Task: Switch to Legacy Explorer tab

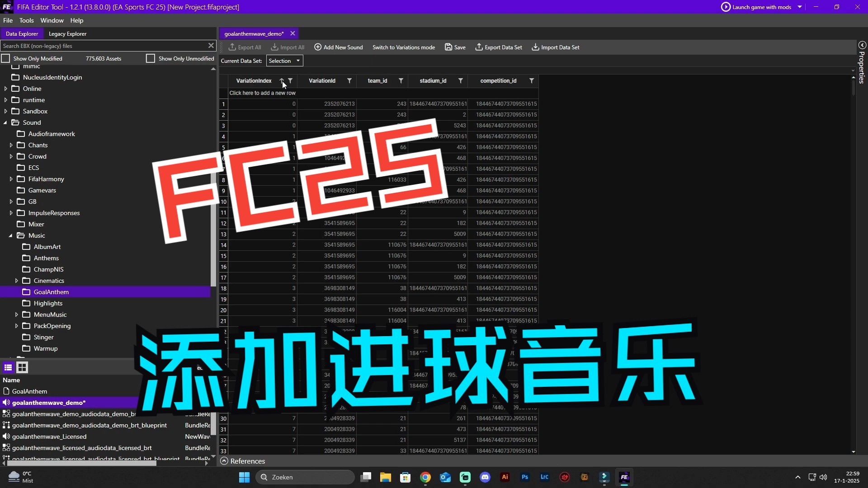Action: 67,34
